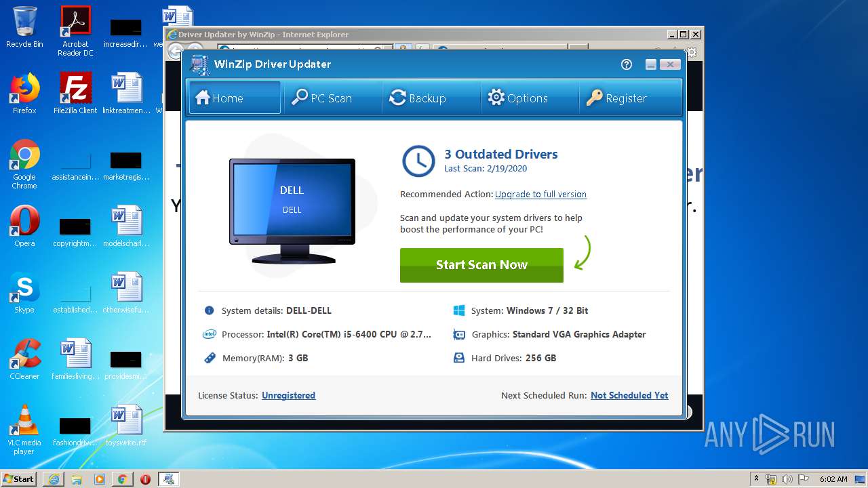Viewport: 868px width, 488px height.
Task: Click the help question mark icon
Action: point(627,64)
